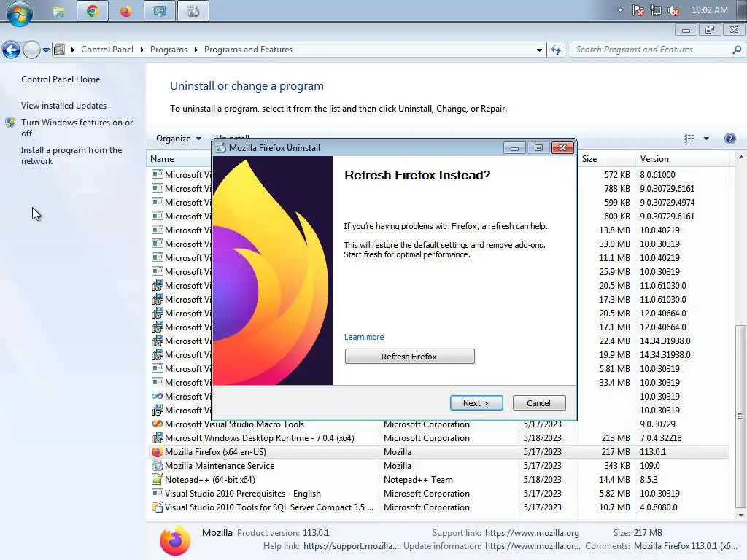Click the scroll down arrow of the program list
Screen dimensions: 747x560
[740, 516]
